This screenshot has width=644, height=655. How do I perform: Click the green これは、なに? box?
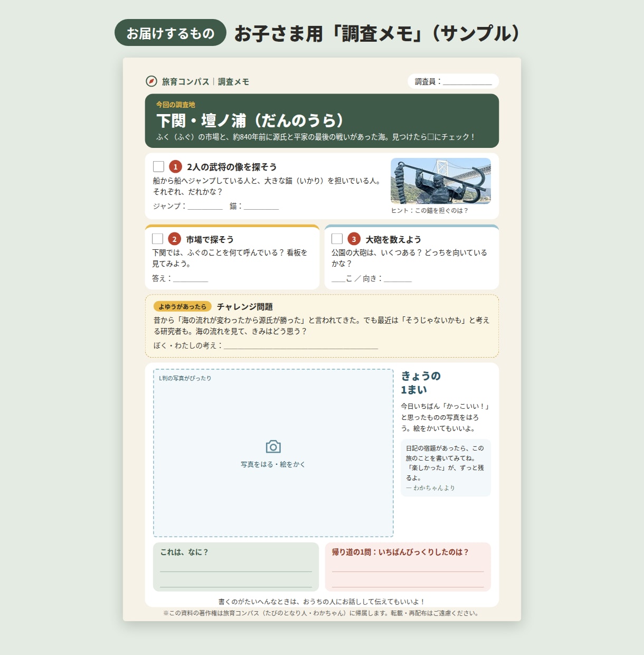(x=236, y=567)
